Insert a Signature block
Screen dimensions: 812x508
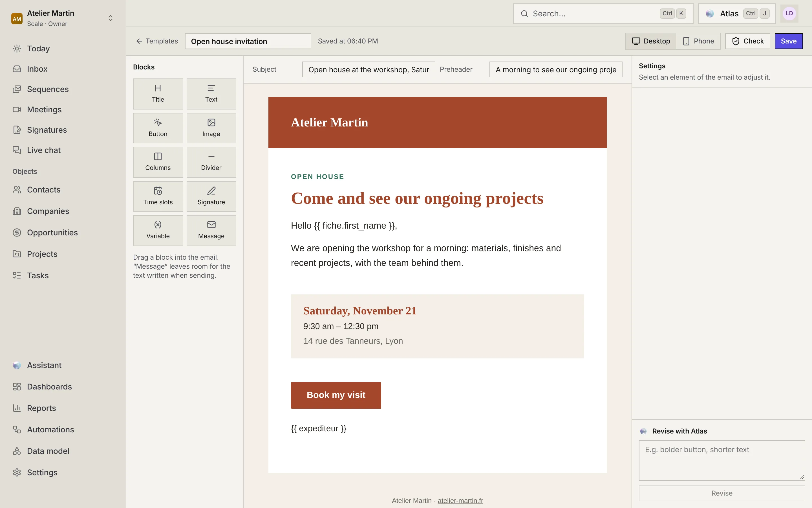click(211, 196)
